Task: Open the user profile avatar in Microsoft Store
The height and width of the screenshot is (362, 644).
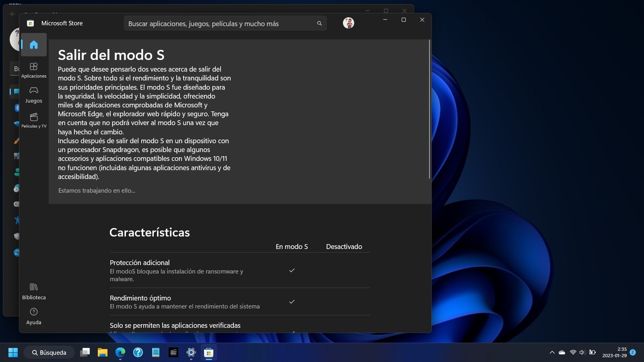Action: point(349,23)
